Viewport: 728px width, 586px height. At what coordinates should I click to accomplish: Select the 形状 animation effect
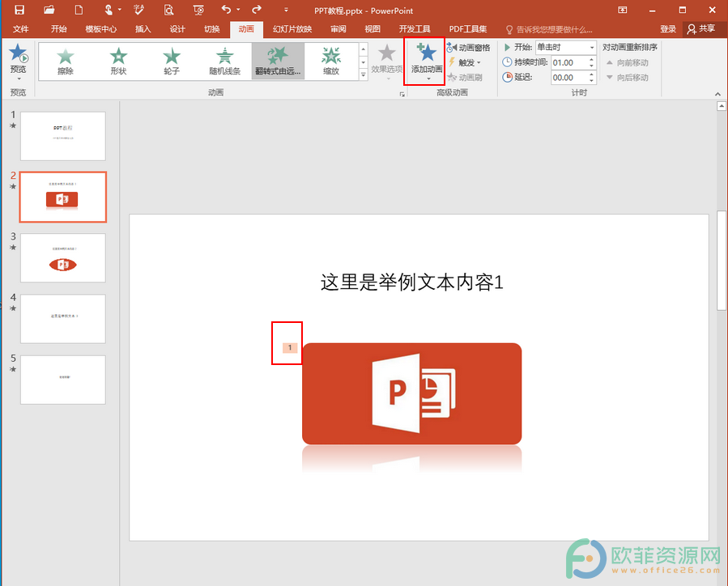pyautogui.click(x=118, y=62)
